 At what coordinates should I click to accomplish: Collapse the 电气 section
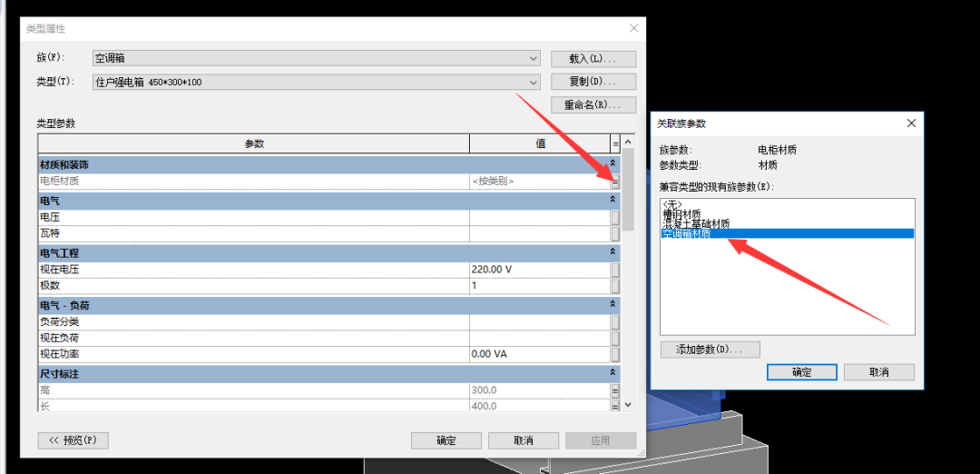coord(613,200)
